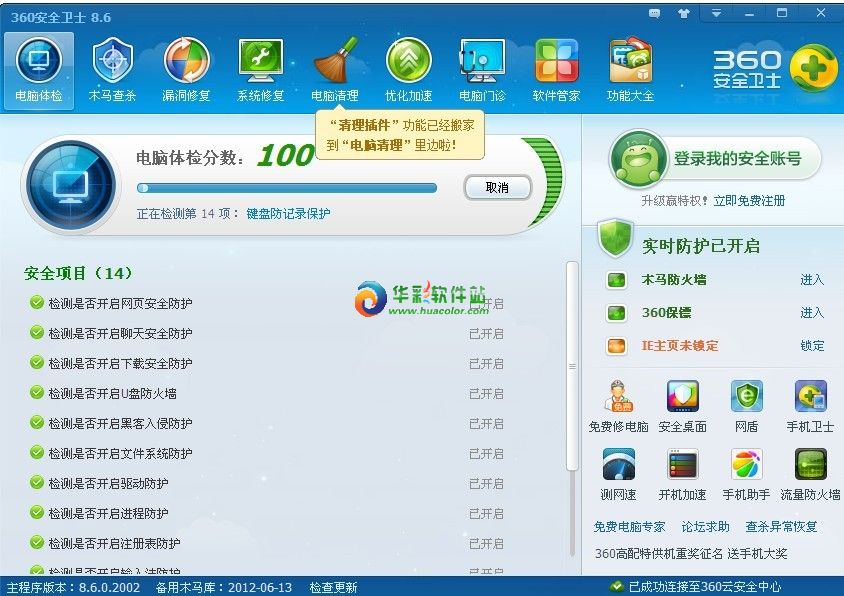The width and height of the screenshot is (844, 596).
Task: Open the 木马查杀 scan tool
Action: [112, 71]
